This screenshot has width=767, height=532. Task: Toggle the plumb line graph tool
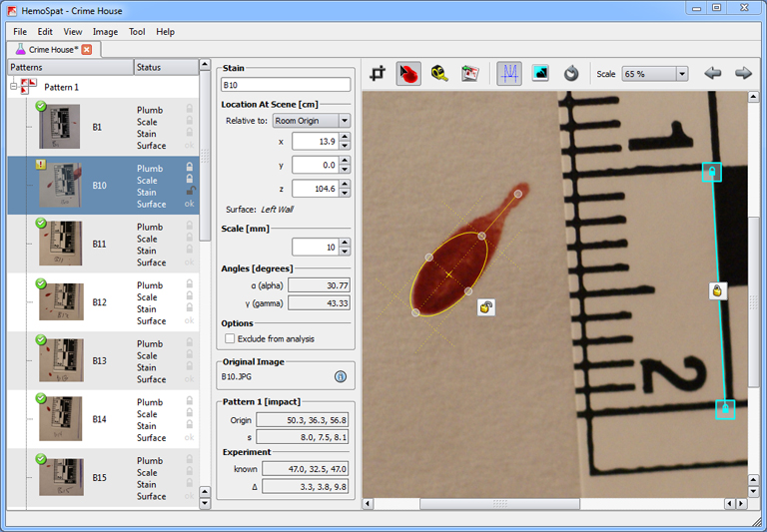coord(509,73)
